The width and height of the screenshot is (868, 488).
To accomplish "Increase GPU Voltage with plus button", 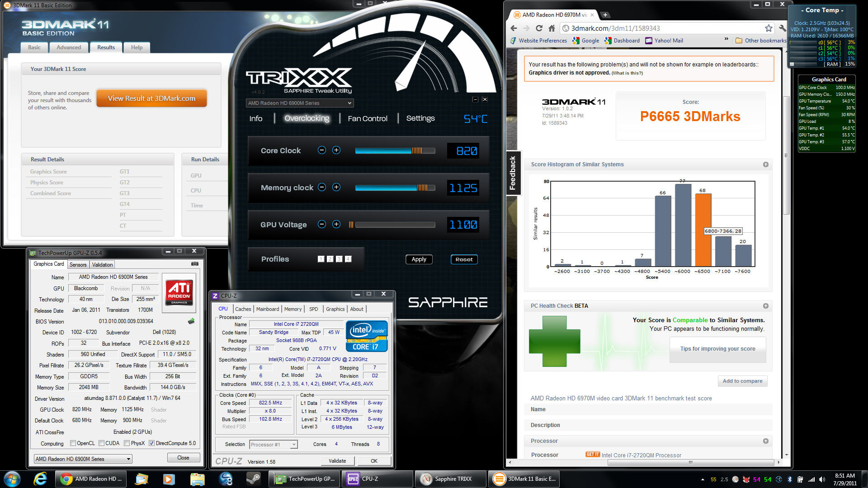I will 336,224.
